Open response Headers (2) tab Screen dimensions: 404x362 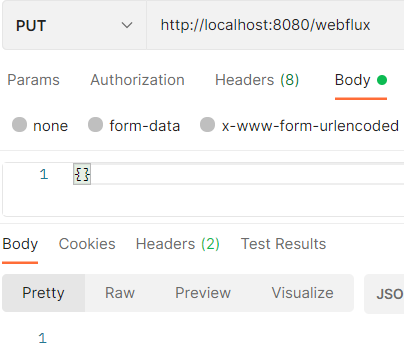coord(178,244)
